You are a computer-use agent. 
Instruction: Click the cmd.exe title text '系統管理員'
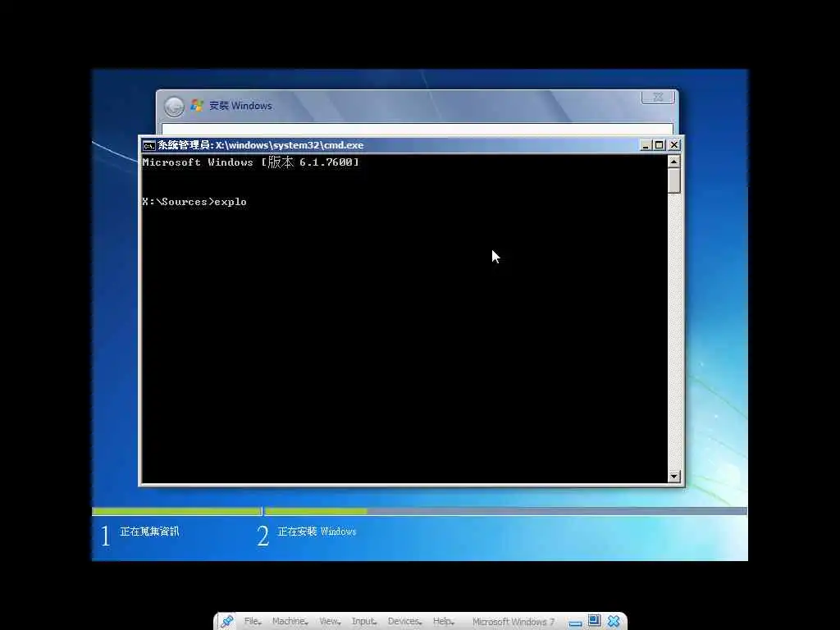click(x=184, y=145)
